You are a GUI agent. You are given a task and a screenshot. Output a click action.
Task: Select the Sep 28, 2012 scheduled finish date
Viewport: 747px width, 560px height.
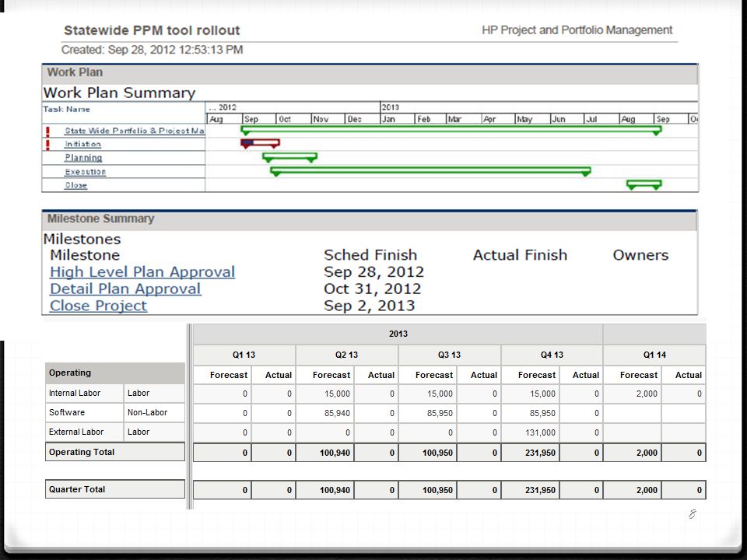click(373, 271)
